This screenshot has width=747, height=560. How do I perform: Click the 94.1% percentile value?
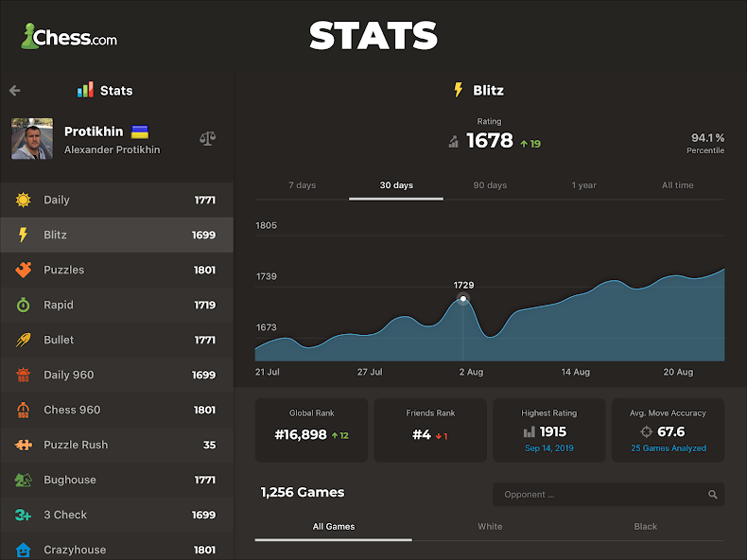[708, 138]
